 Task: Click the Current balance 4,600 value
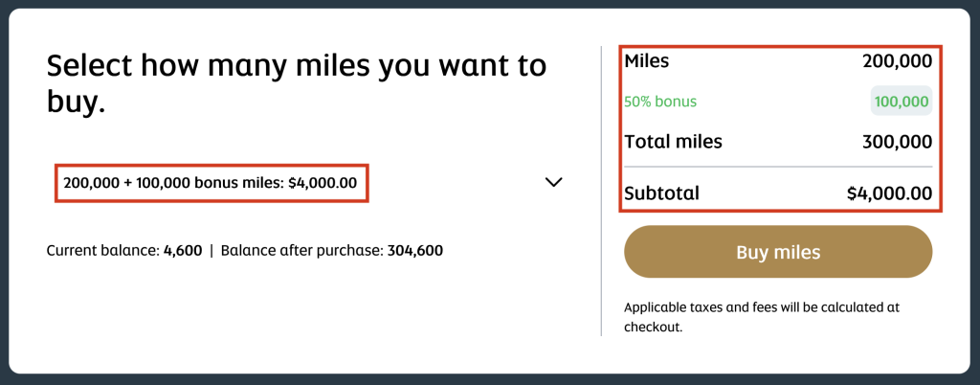pos(183,251)
